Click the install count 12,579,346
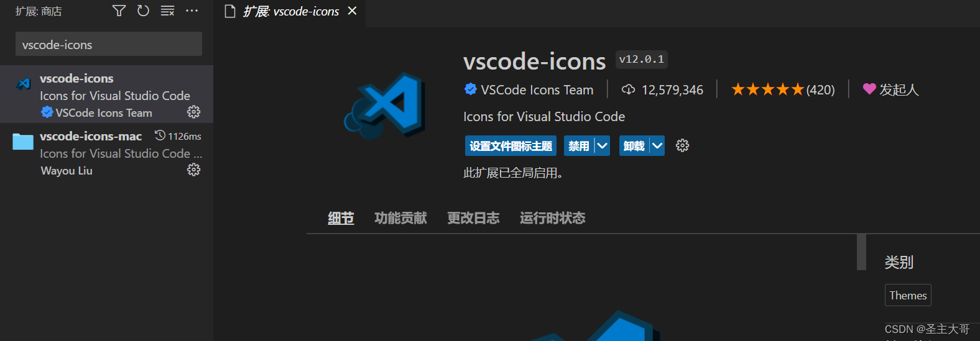Viewport: 980px width, 341px height. 672,90
